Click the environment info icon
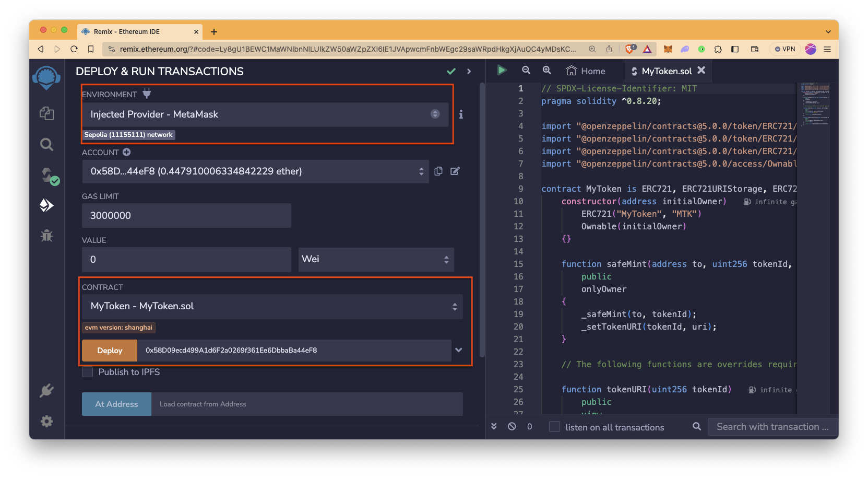Image resolution: width=868 pixels, height=478 pixels. coord(461,114)
